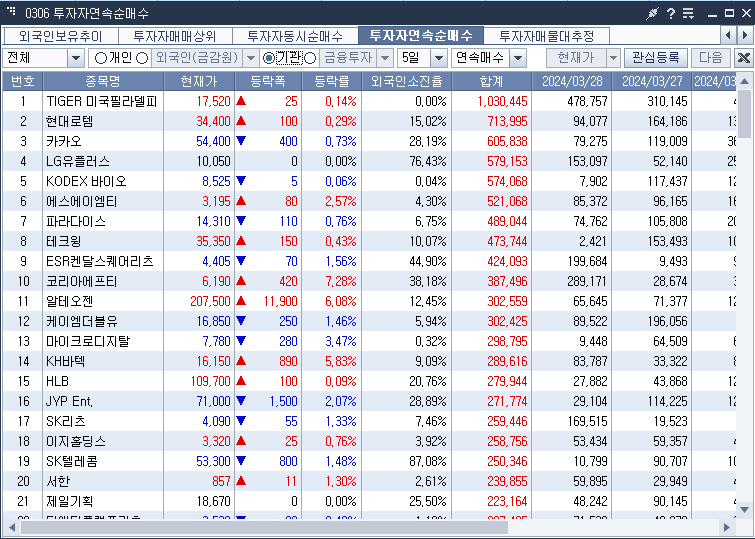The image size is (755, 539).
Task: Select the 파라다이스 stock name
Action: [76, 221]
